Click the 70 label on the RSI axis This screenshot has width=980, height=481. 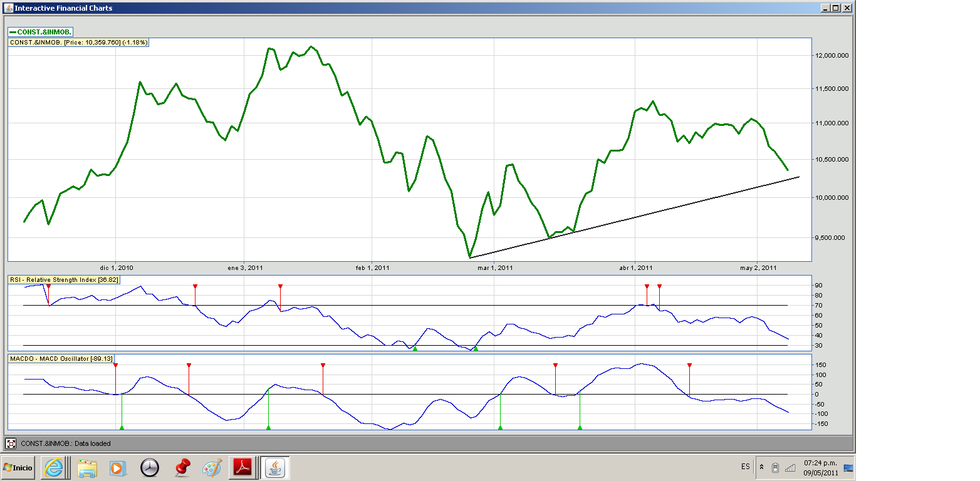(x=818, y=306)
